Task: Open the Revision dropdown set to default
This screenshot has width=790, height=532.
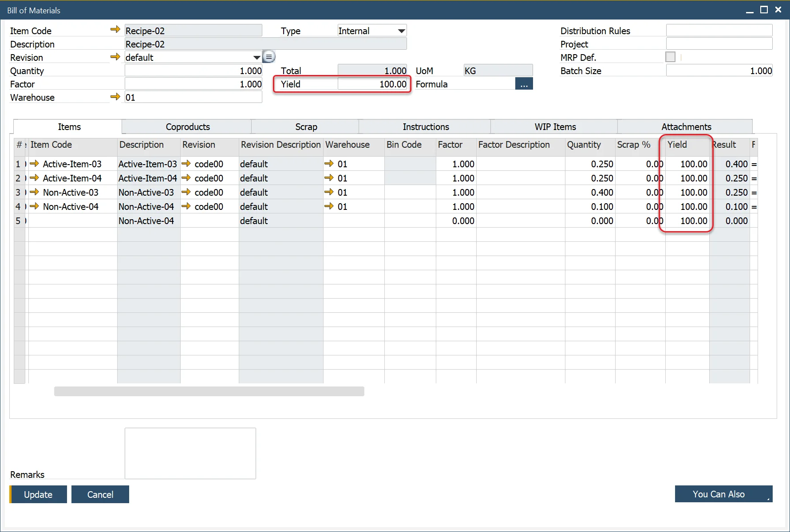Action: pos(257,58)
